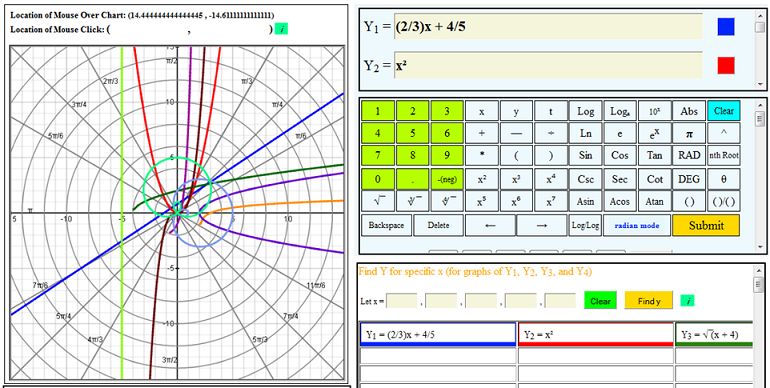
Task: Click the nth Root key
Action: point(724,155)
